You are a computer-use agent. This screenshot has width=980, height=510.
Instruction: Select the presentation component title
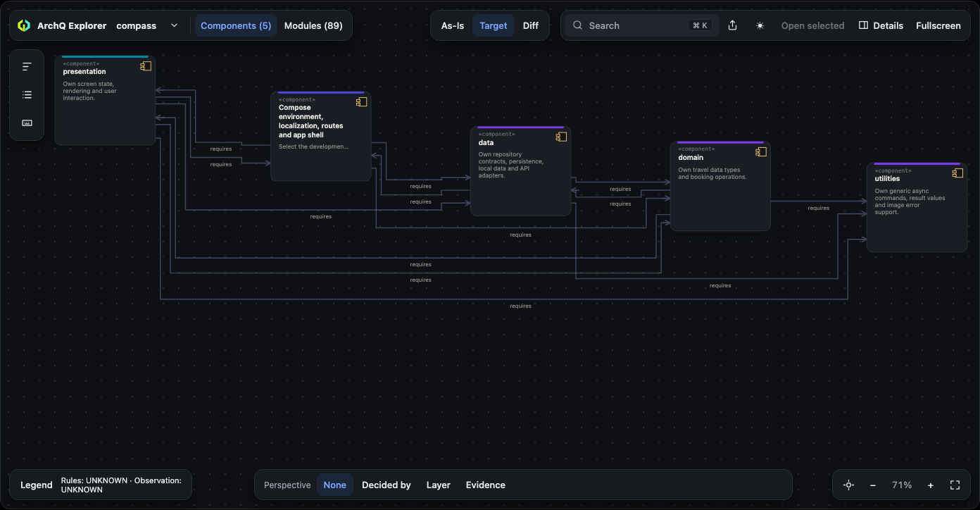[x=84, y=71]
